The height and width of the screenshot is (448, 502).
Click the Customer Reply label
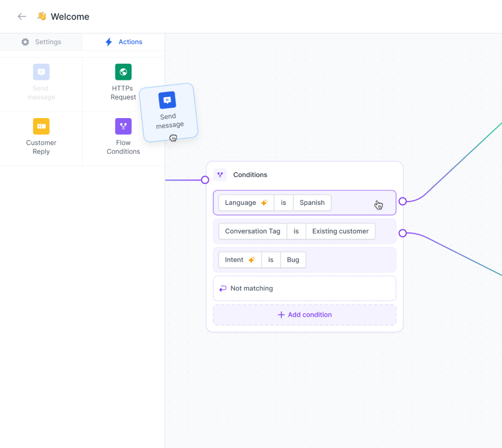[x=41, y=147]
